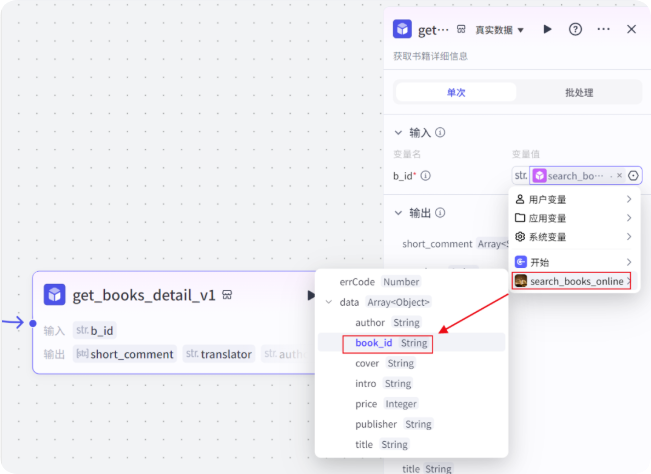Click get_books_detail_v1 node cube icon
This screenshot has width=651, height=474.
(54, 295)
